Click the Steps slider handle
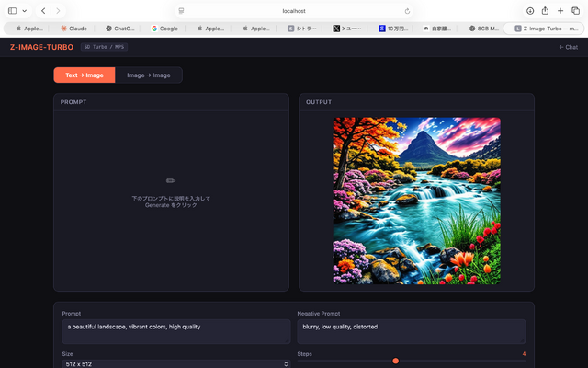The height and width of the screenshot is (368, 588). point(396,361)
